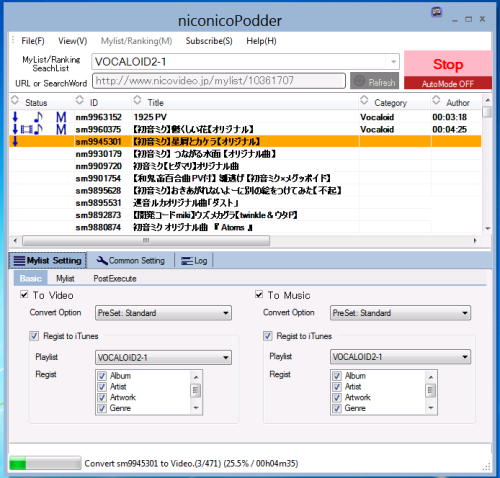Open the MyList/Ranking VOCALOID2-1 dropdown

393,62
